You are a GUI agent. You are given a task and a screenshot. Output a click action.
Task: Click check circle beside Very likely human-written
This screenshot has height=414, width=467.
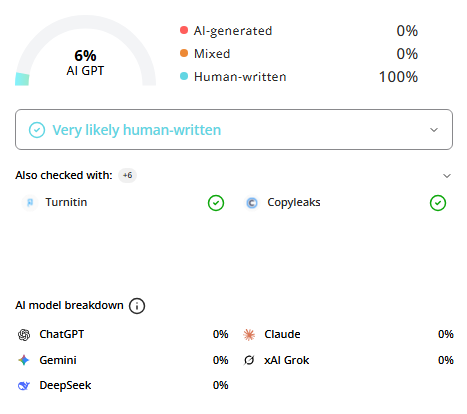37,130
